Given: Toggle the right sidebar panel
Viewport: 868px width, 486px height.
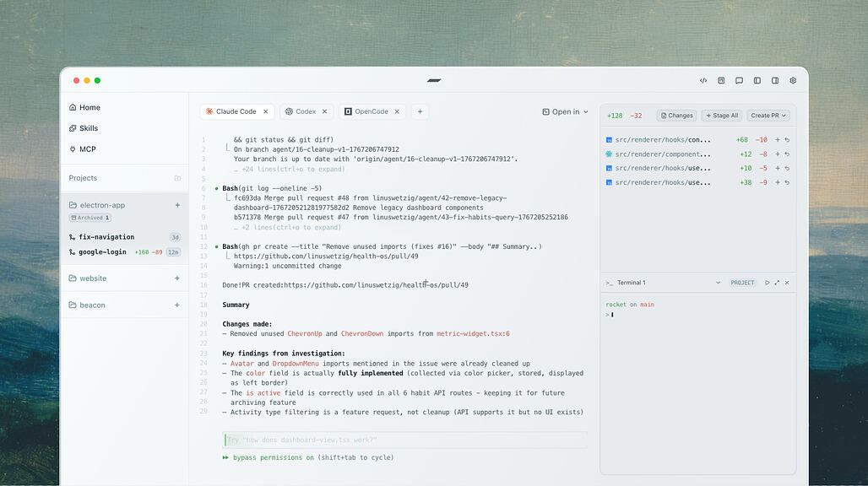Looking at the screenshot, I should tap(775, 81).
